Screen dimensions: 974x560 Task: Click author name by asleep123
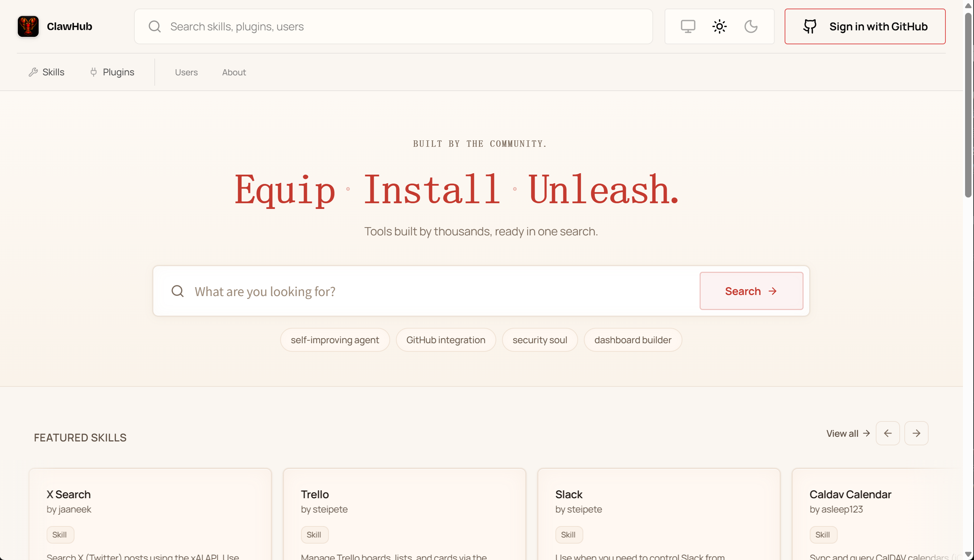coord(836,509)
